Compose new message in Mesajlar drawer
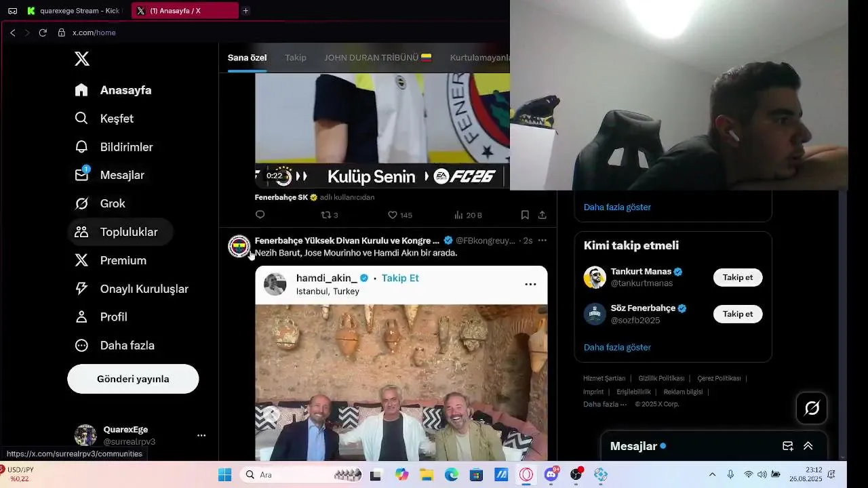Image resolution: width=868 pixels, height=488 pixels. click(x=787, y=446)
